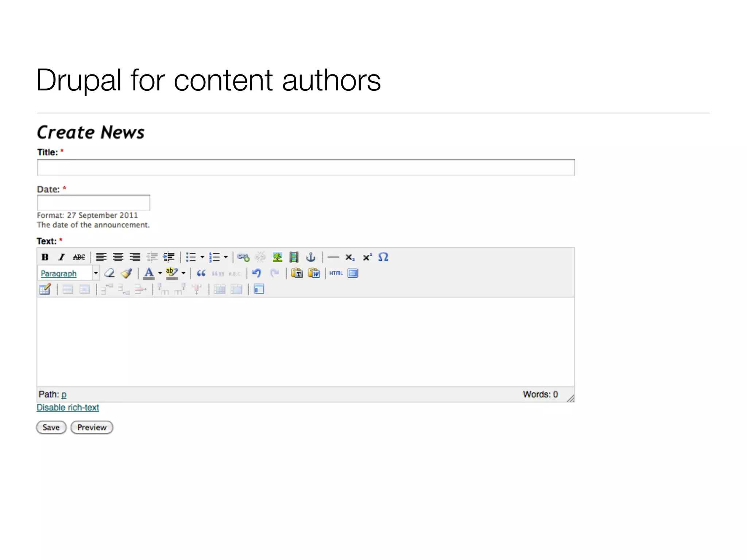The height and width of the screenshot is (560, 747).
Task: Click the Preview button
Action: coord(92,427)
